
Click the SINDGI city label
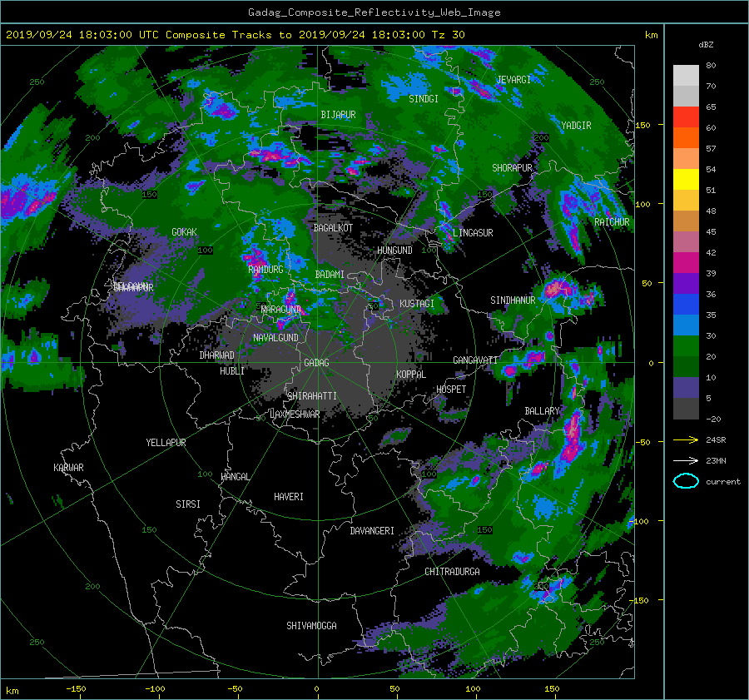point(424,99)
